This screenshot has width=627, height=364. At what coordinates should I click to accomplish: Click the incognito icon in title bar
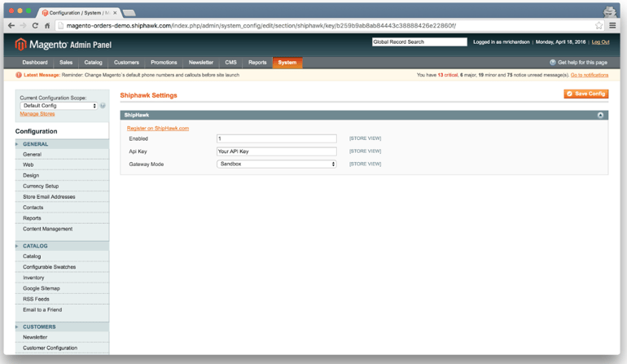tap(609, 11)
